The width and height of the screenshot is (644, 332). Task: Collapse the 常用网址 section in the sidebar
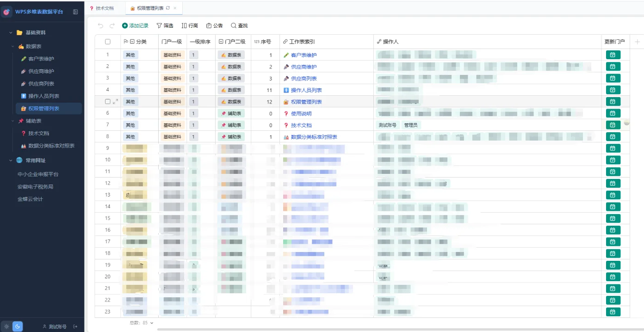pos(11,160)
